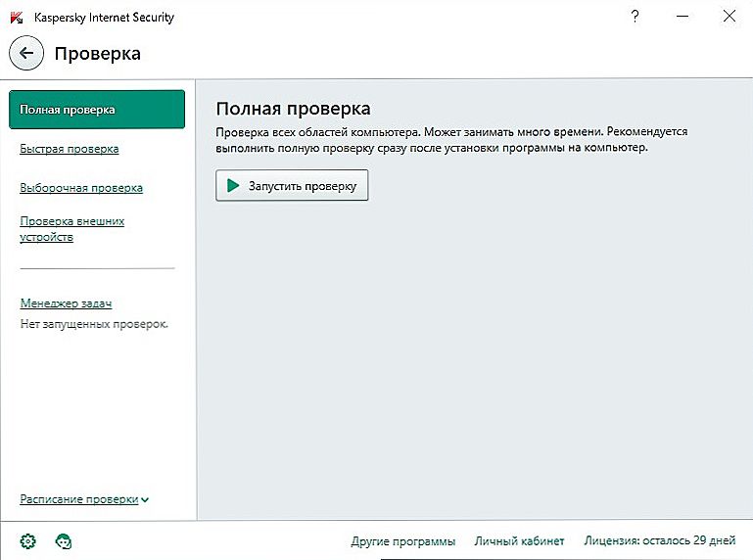Image resolution: width=753 pixels, height=560 pixels.
Task: Close the Kaspersky Internet Security window
Action: [729, 16]
